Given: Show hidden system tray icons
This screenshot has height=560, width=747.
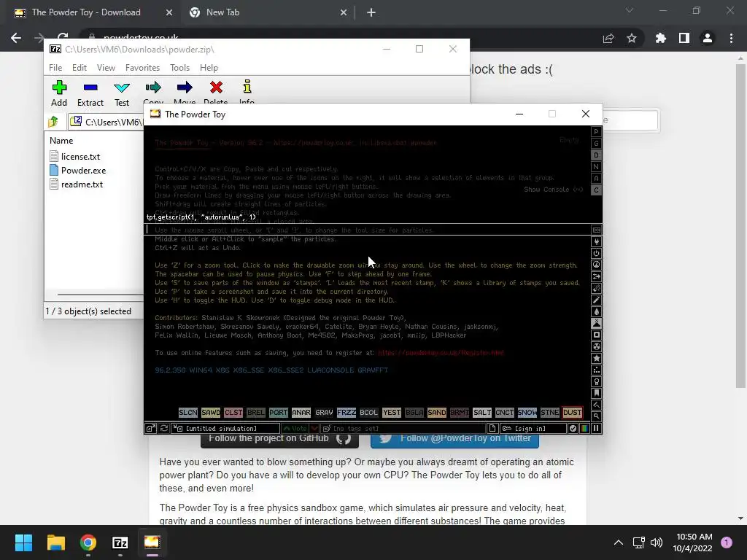Looking at the screenshot, I should point(619,542).
